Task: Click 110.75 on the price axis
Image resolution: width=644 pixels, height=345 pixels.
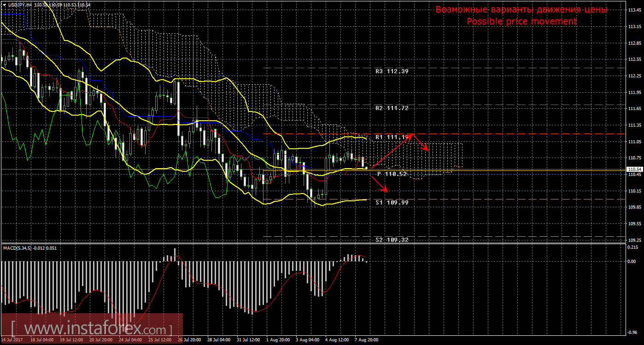Action: click(x=634, y=158)
